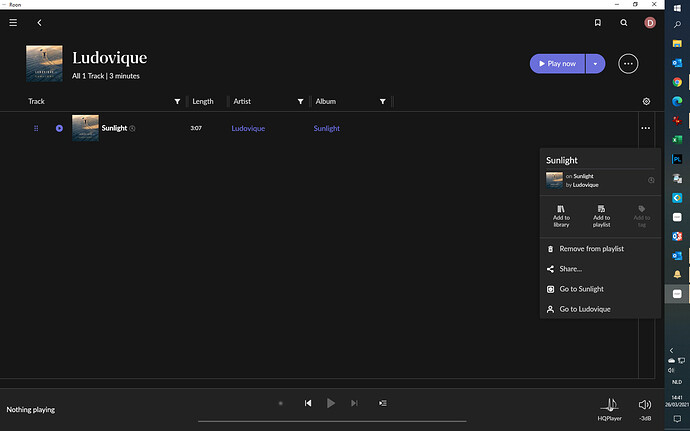Click the clock icon in popup header

tap(651, 180)
